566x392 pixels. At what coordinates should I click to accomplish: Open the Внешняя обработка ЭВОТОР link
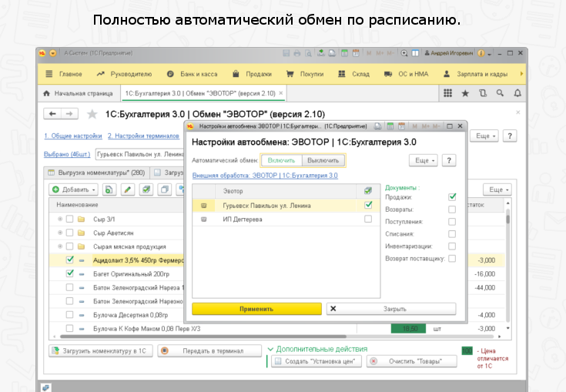[x=264, y=176]
